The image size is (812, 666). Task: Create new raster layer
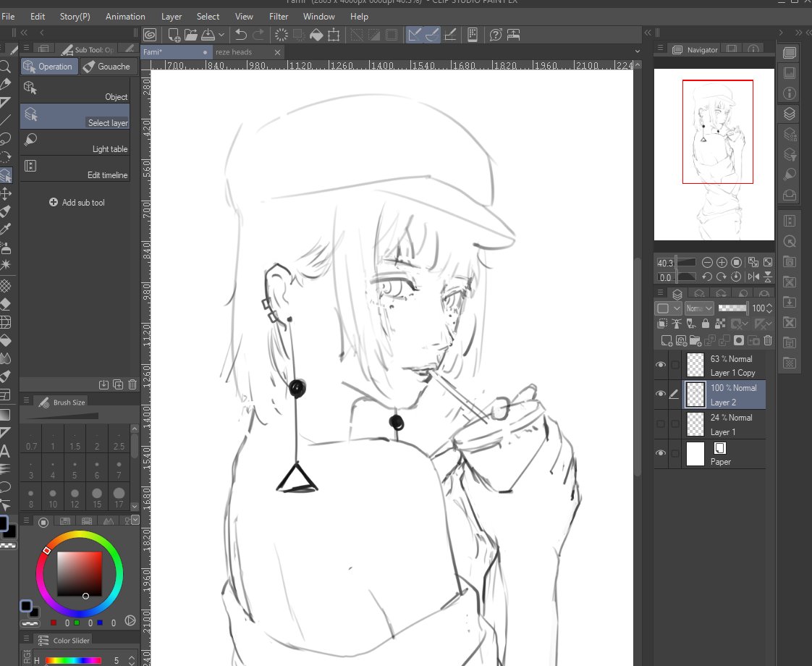[x=667, y=340]
